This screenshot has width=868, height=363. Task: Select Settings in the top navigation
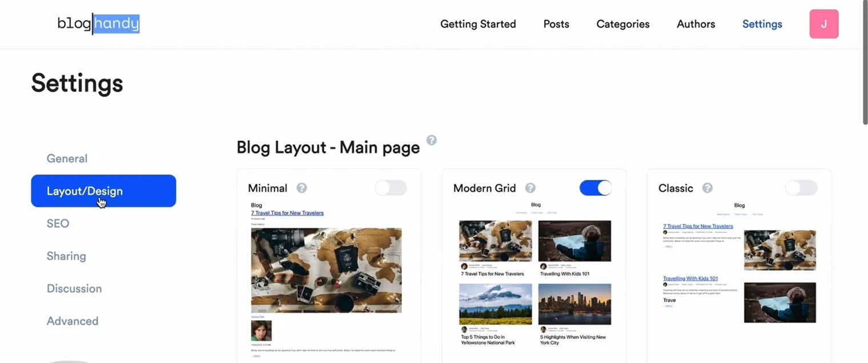762,24
